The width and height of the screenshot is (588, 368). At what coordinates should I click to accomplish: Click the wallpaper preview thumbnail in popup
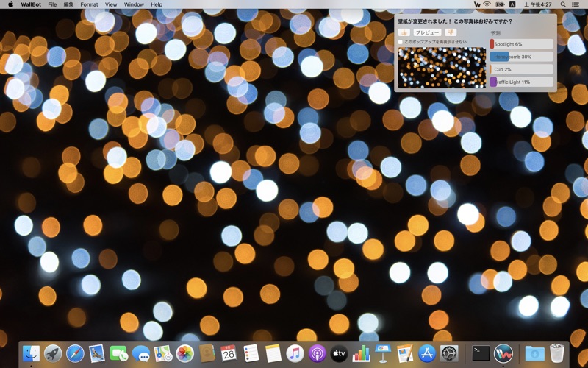[442, 68]
